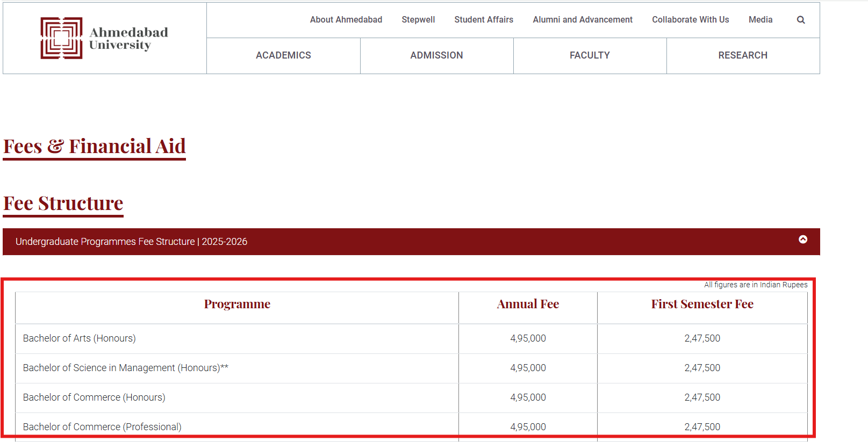
Task: Select Bachelor of Science in Management (Honours) row
Action: 411,368
